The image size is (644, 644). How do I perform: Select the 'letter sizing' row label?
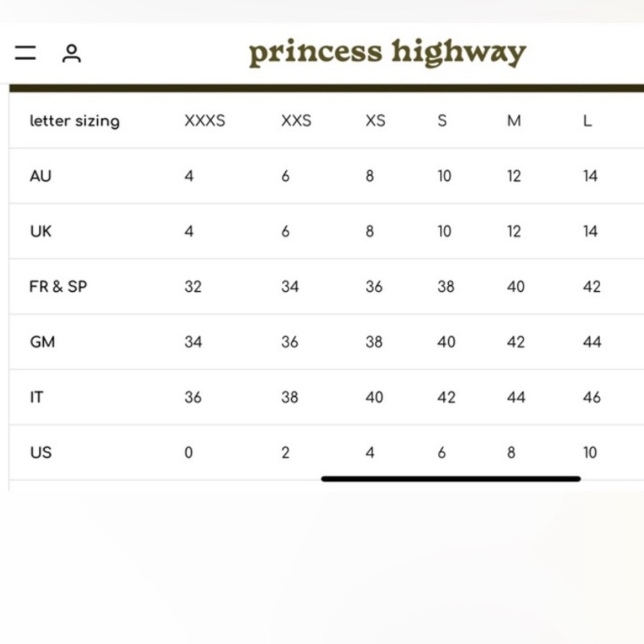tap(75, 121)
